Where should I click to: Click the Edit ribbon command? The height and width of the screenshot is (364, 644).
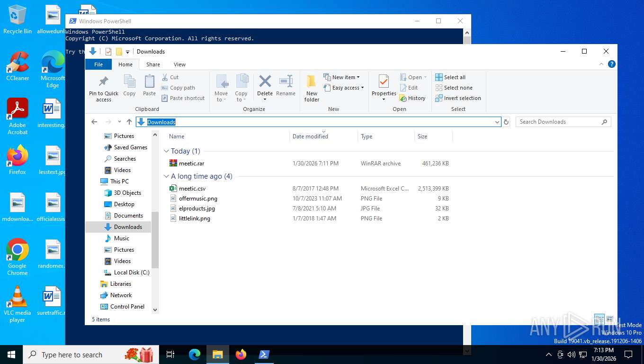click(409, 88)
